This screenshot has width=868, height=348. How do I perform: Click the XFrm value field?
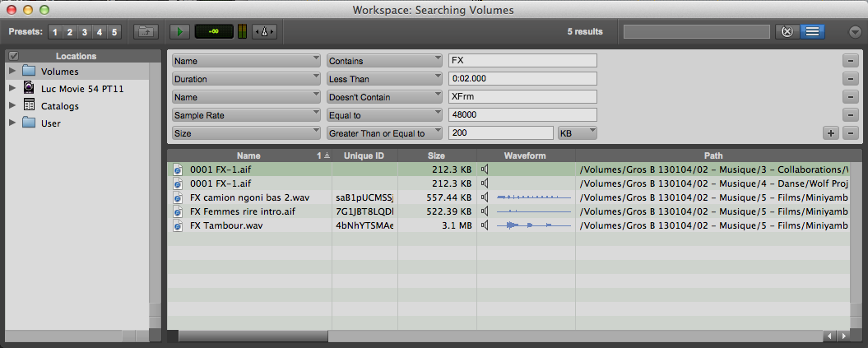coord(522,97)
